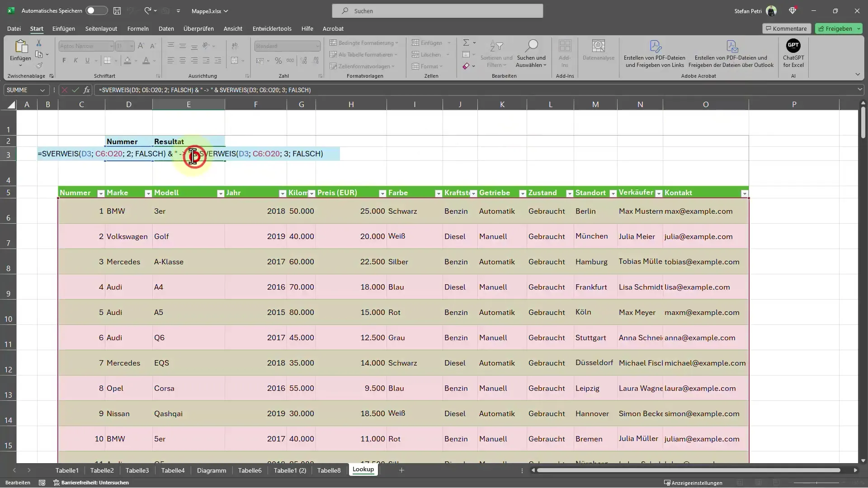
Task: Click the Save icon in title bar
Action: tap(117, 10)
